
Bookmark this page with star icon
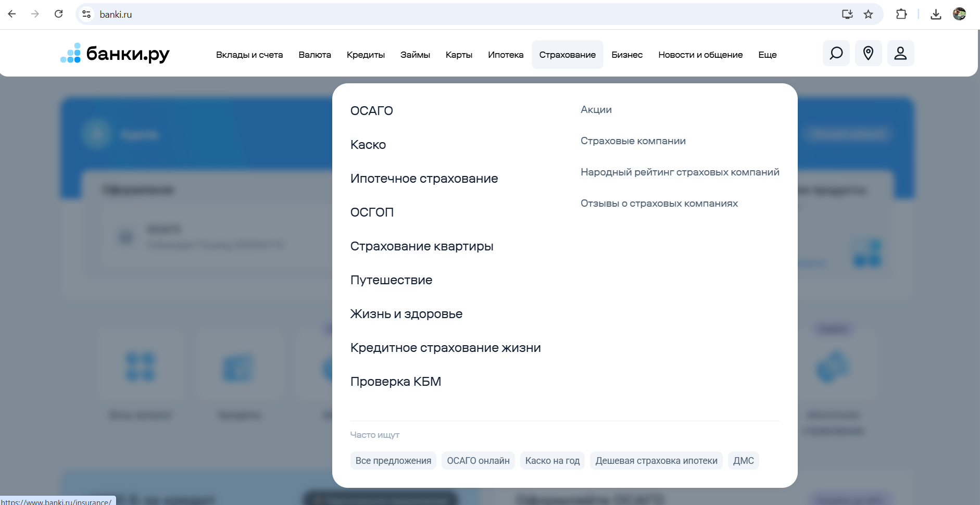click(868, 14)
